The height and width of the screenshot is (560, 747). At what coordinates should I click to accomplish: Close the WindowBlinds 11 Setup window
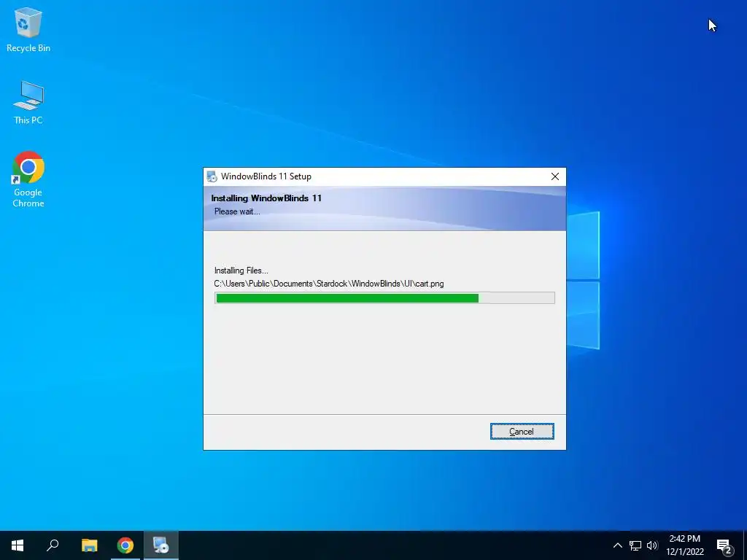coord(555,176)
